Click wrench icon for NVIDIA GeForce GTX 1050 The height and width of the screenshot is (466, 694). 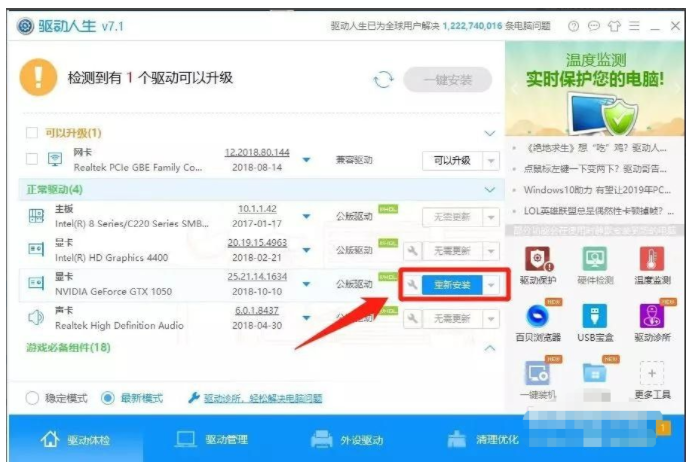[x=412, y=284]
